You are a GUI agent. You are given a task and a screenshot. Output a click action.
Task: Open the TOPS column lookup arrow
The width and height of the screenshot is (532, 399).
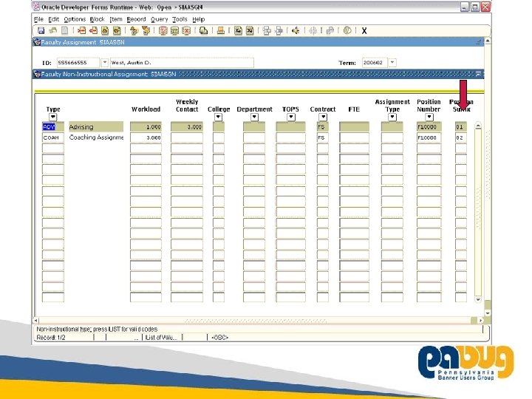click(x=291, y=117)
